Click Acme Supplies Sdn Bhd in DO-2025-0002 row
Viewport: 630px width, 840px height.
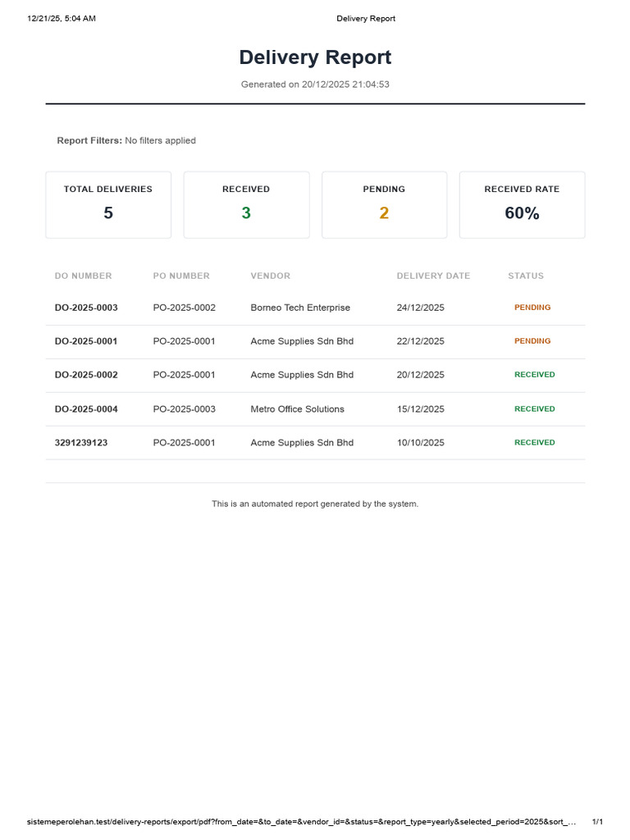tap(302, 375)
